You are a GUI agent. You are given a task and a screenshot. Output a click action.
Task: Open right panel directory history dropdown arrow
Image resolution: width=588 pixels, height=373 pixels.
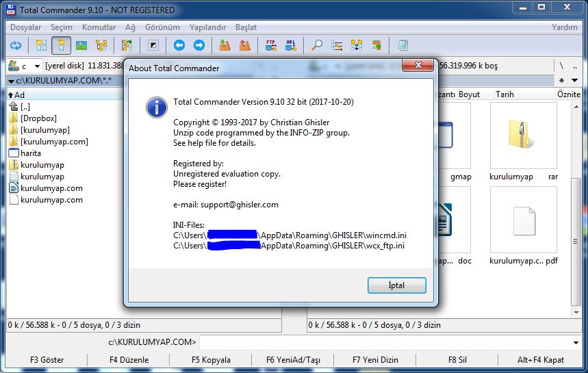(574, 80)
